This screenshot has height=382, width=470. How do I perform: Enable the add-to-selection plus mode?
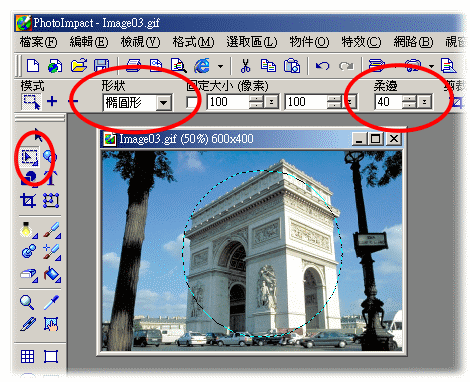[x=52, y=101]
